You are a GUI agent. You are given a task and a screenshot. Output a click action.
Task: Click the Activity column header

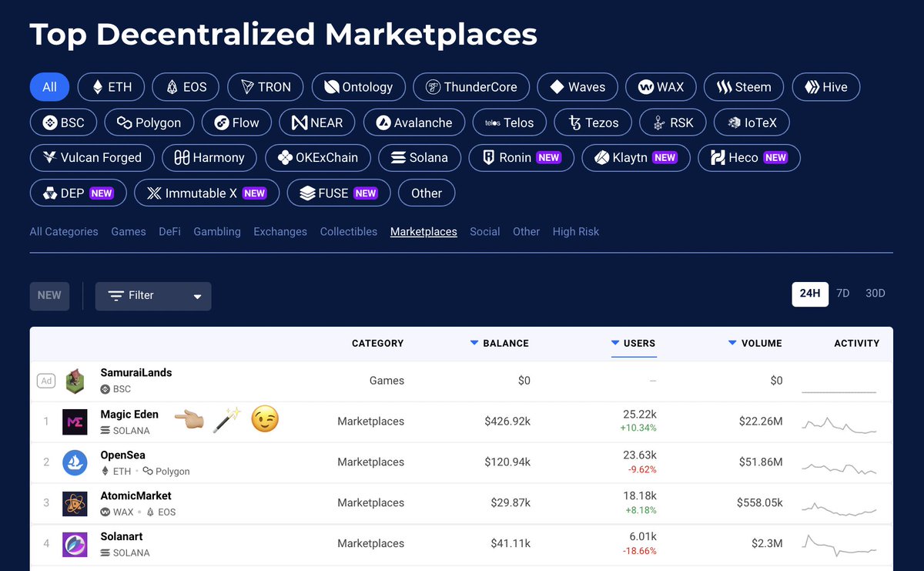[x=856, y=343]
